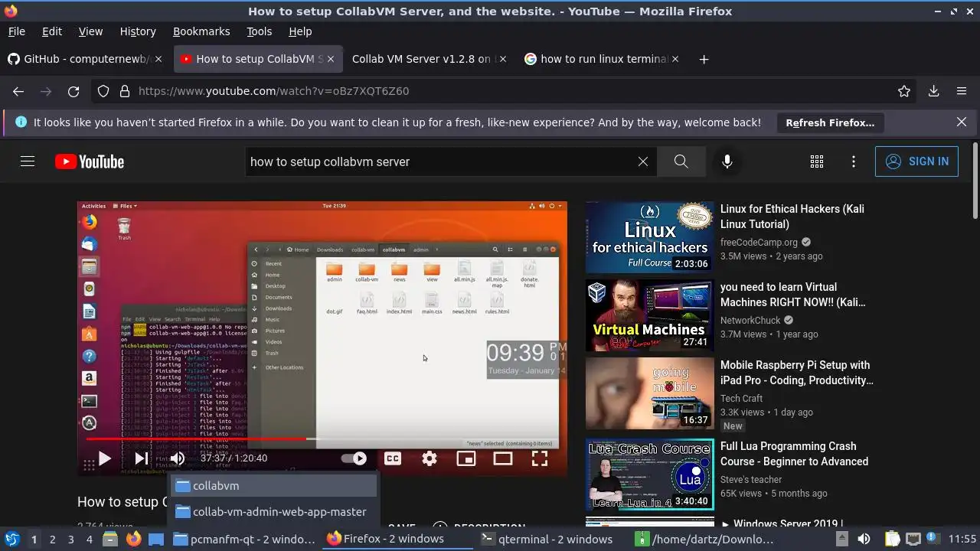Search with your voice microphone
980x551 pixels.
tap(727, 161)
